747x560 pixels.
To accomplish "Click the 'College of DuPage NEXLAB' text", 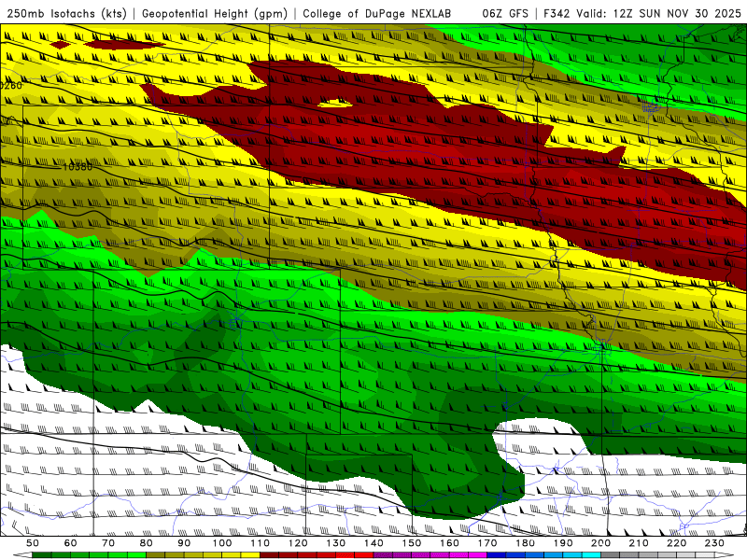I will (377, 13).
